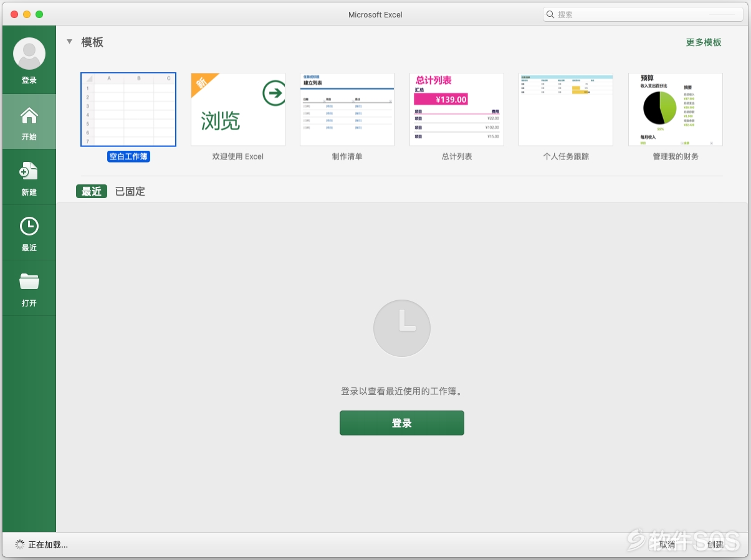Select the 管理我的财务 template thumbnail
The height and width of the screenshot is (560, 751).
point(676,110)
